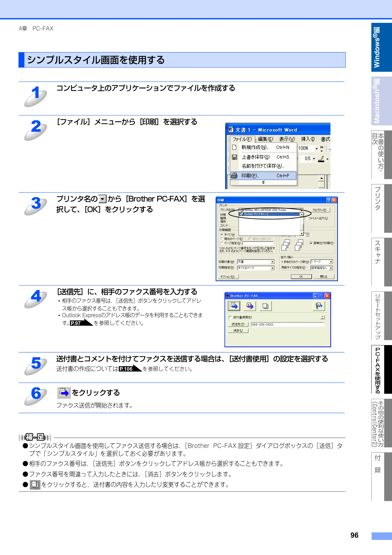Choose 上書き保存(S) menu item
The width and height of the screenshot is (392, 555).
[x=263, y=157]
